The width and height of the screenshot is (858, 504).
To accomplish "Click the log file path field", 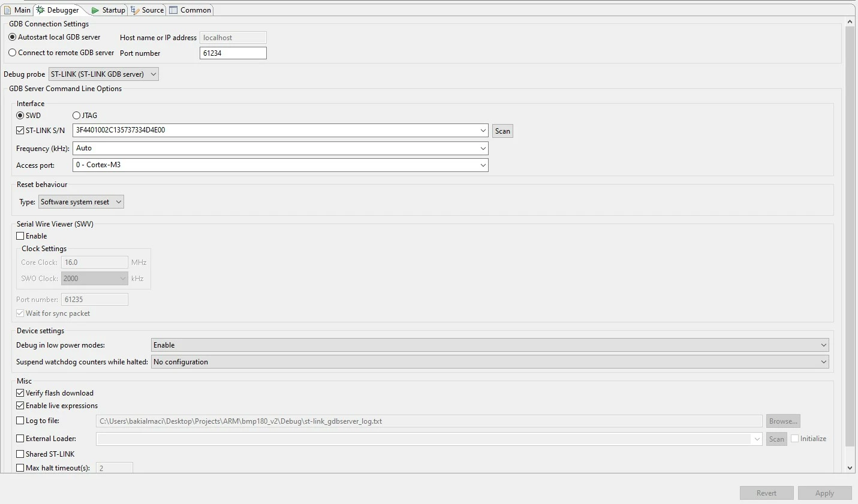I will click(429, 421).
